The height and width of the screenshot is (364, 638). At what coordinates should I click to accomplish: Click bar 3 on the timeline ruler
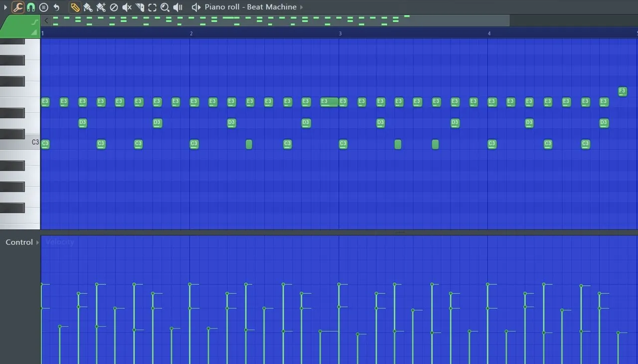click(340, 33)
